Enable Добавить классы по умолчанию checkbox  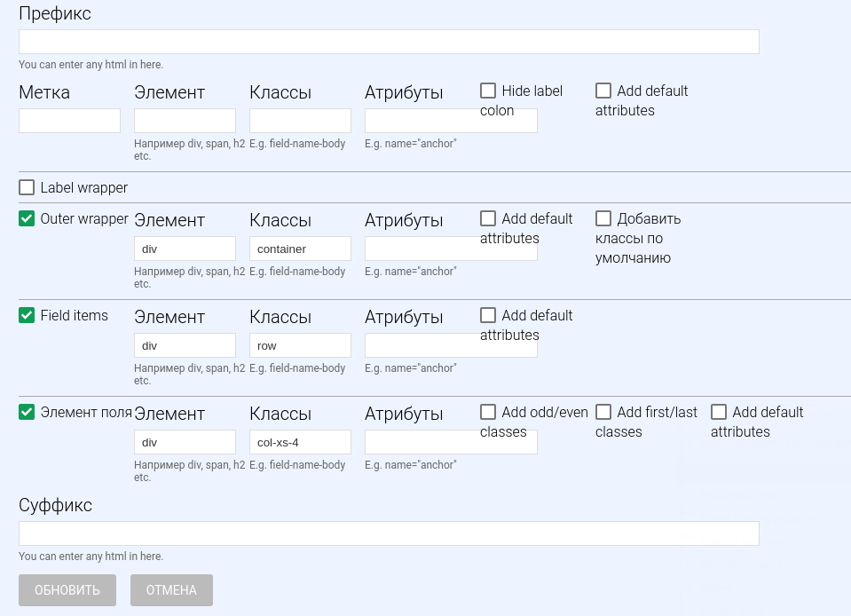click(x=603, y=218)
